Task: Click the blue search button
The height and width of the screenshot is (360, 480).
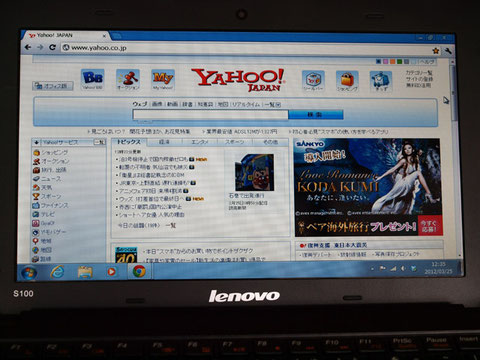Action: click(x=315, y=114)
